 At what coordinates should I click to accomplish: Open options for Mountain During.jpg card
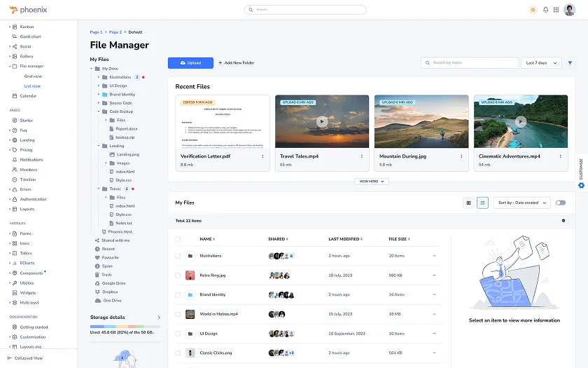[x=461, y=156]
